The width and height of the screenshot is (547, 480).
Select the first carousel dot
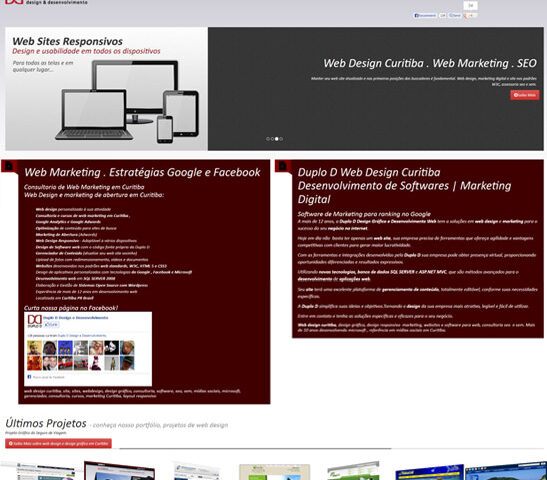click(x=268, y=139)
